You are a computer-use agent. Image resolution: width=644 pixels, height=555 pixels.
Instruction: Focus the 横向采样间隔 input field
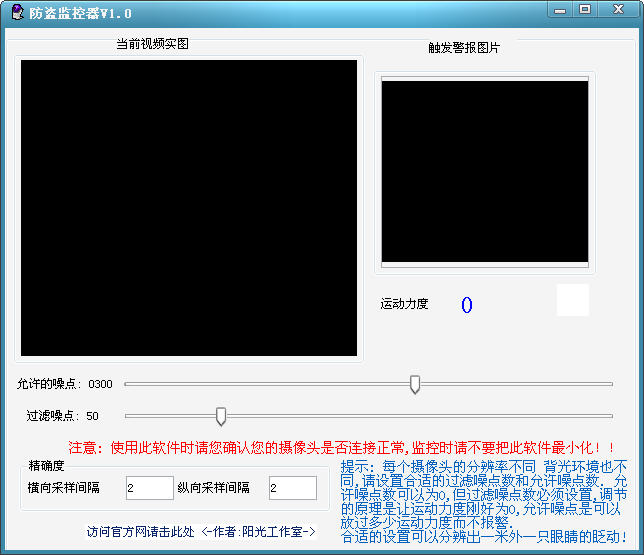(x=150, y=488)
